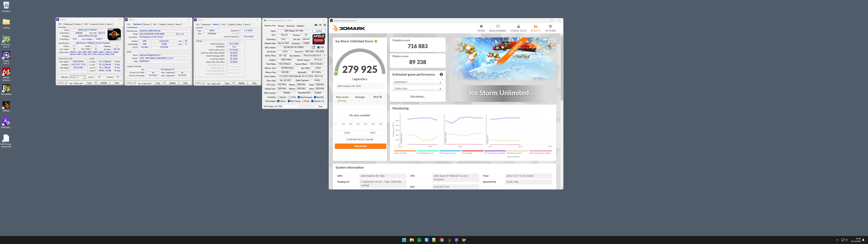
Task: Click the SAVE button in 3DMark
Action: (373, 133)
